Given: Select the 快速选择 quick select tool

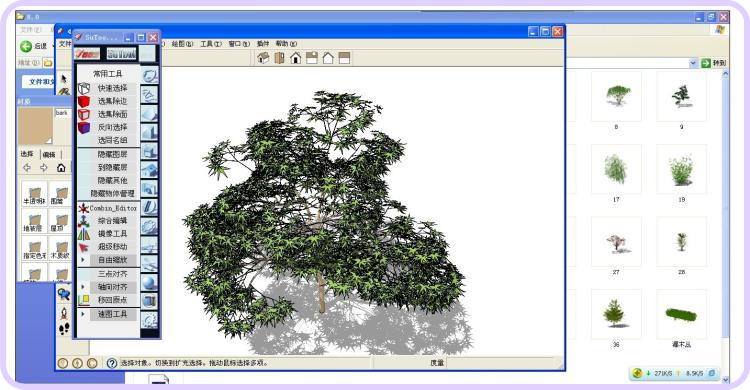Looking at the screenshot, I should pos(112,88).
